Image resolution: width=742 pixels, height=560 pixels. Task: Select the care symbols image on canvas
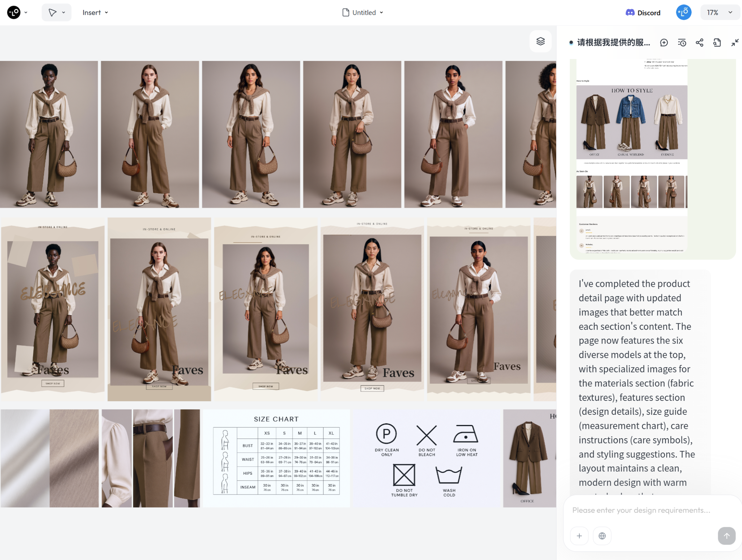click(426, 458)
